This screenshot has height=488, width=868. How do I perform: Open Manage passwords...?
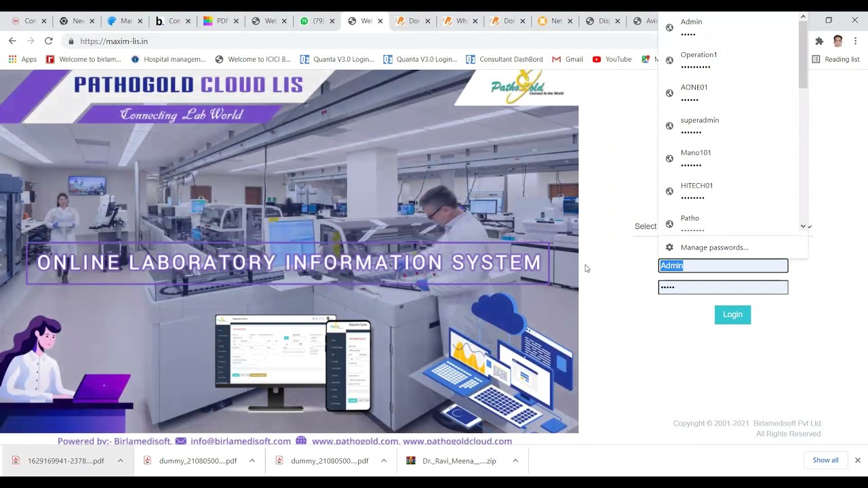732,247
